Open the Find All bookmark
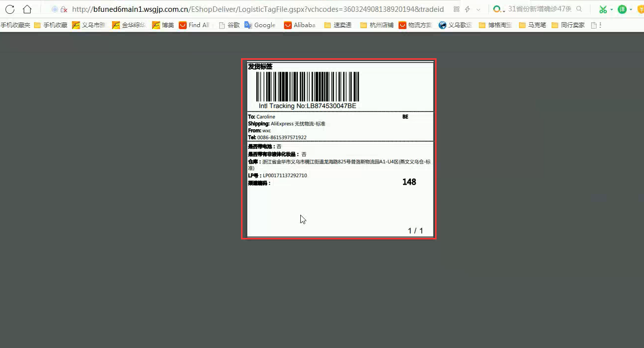644x348 pixels. click(x=194, y=25)
